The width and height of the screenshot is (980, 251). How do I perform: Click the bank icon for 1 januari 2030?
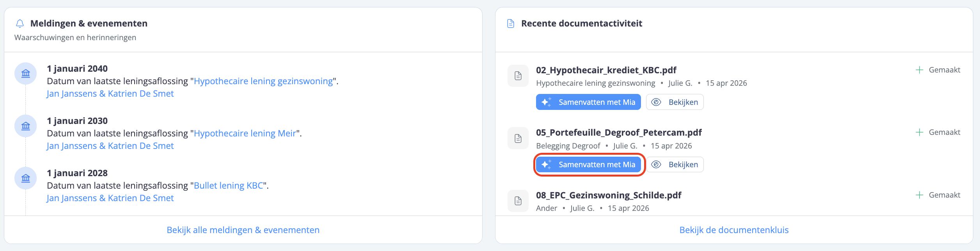click(x=26, y=126)
